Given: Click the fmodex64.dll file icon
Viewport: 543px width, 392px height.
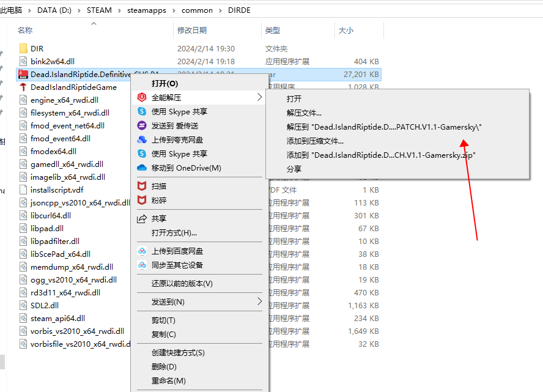Looking at the screenshot, I should click(x=23, y=151).
